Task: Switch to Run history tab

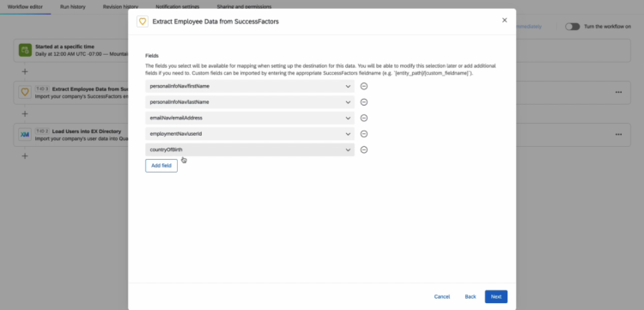Action: [73, 7]
